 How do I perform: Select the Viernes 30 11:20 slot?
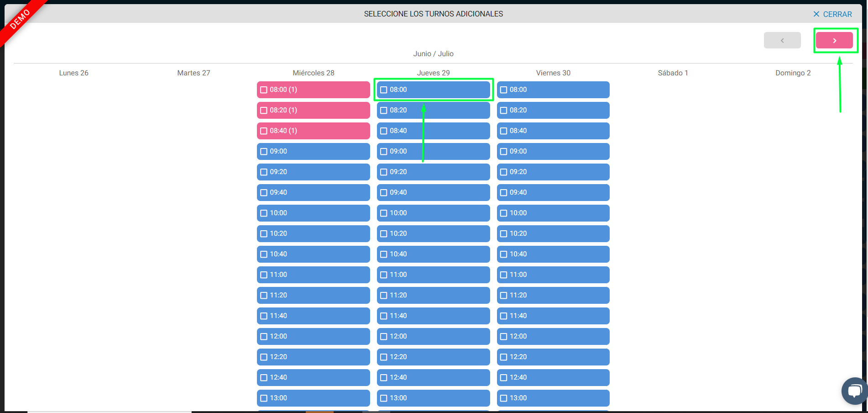pyautogui.click(x=553, y=295)
